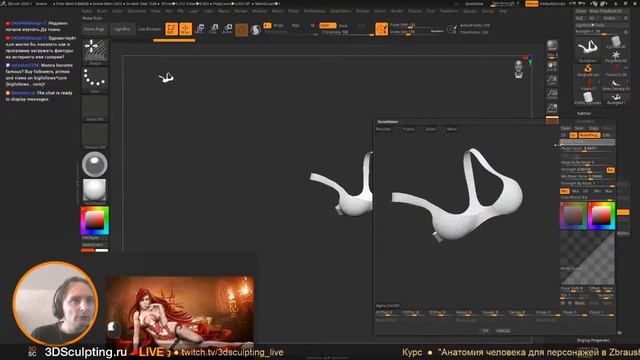Activate the Edit mode button

[171, 29]
